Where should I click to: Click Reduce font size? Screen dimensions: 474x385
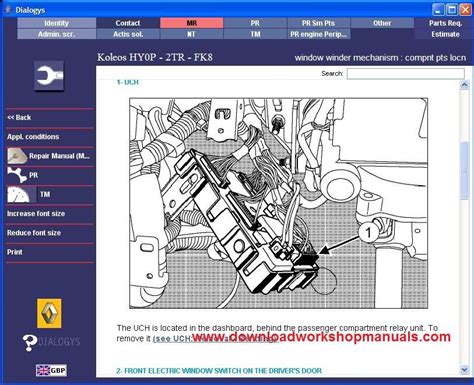(34, 233)
